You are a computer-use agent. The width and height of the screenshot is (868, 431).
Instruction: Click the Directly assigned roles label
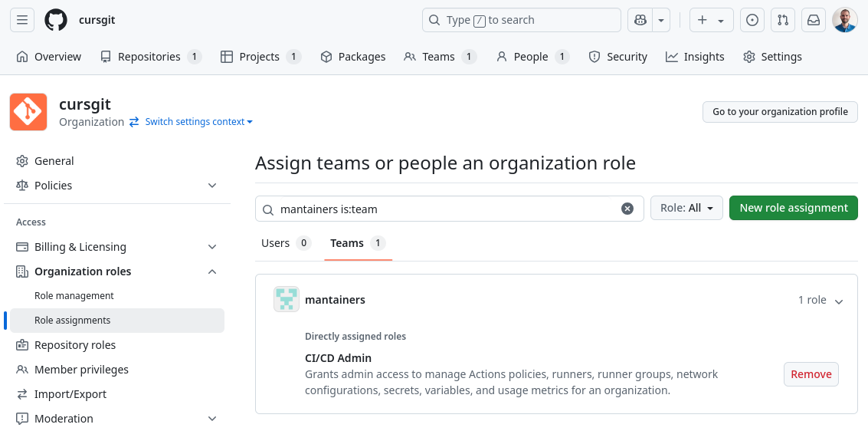coord(355,336)
